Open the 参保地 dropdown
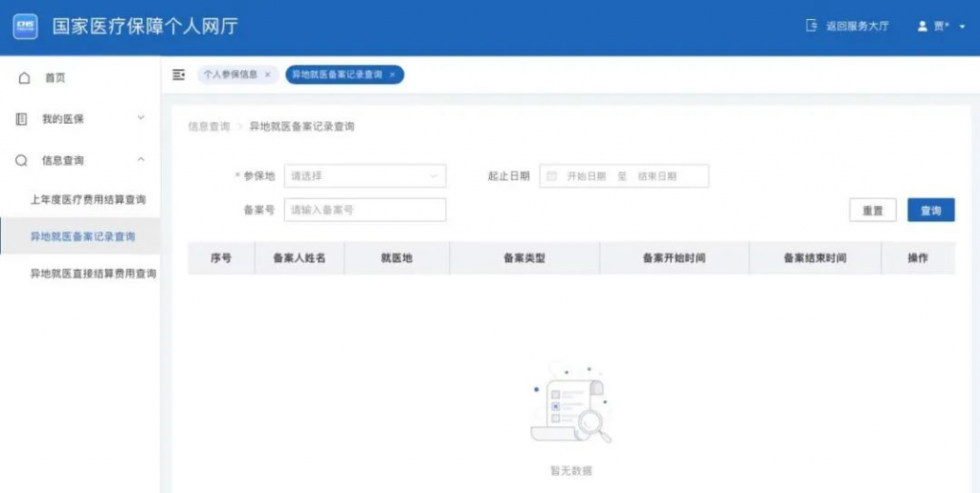The height and width of the screenshot is (493, 980). tap(365, 176)
